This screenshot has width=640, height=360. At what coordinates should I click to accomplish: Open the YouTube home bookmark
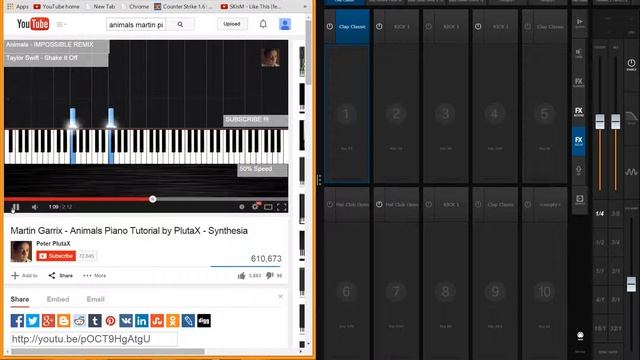(x=56, y=7)
